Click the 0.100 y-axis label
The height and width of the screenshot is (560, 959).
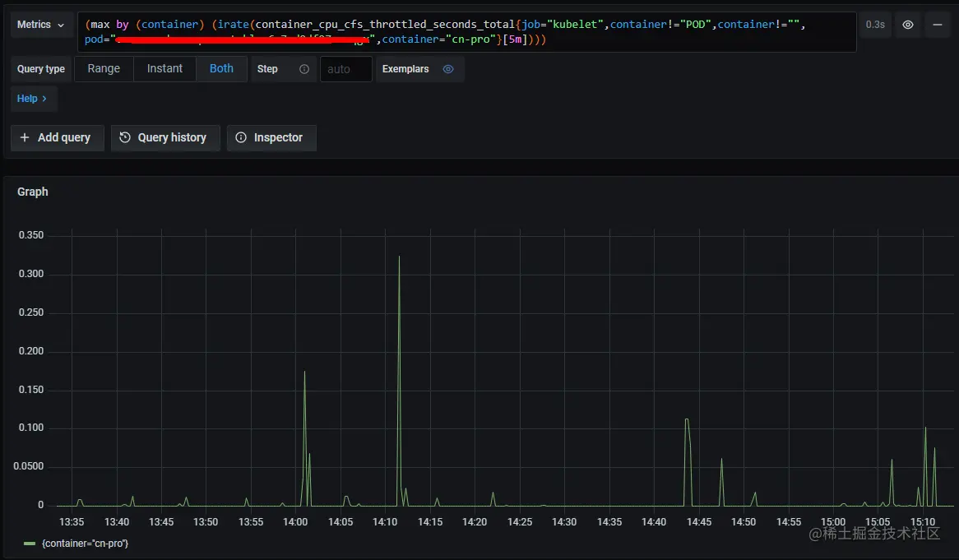coord(31,428)
